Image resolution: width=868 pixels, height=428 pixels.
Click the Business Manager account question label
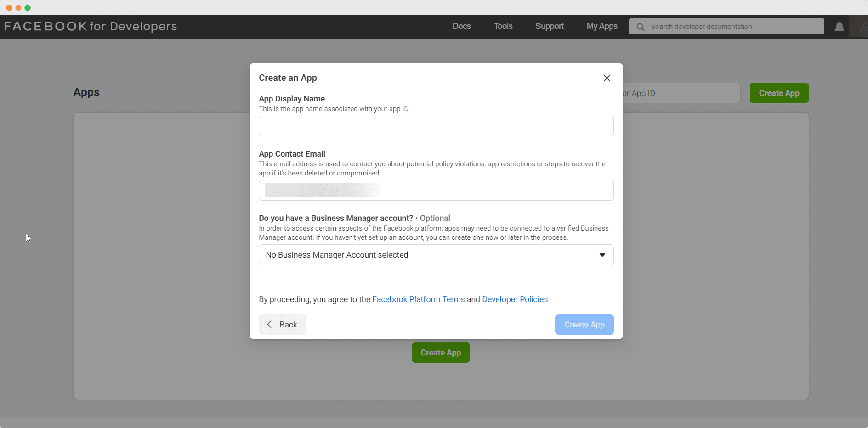click(336, 218)
